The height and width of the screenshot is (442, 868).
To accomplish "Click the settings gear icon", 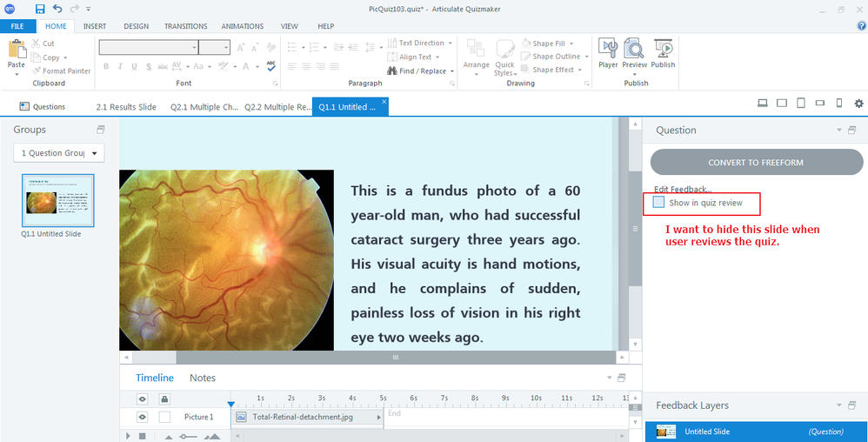I will [858, 104].
